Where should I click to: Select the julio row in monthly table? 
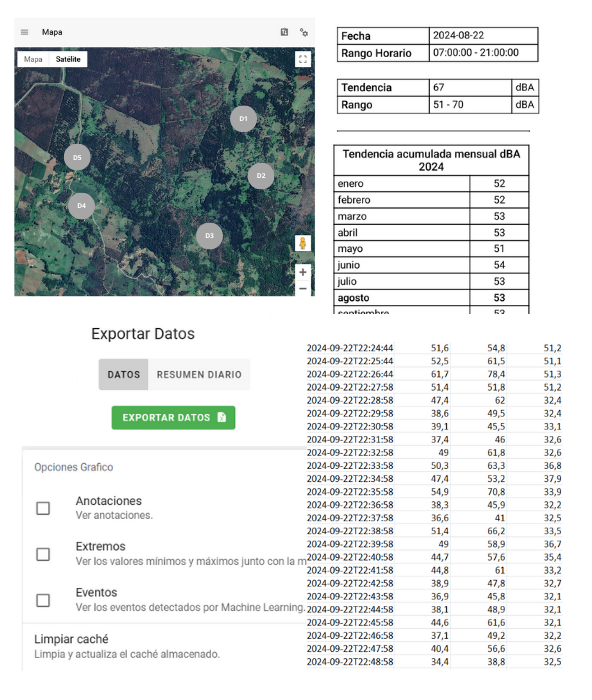pos(431,282)
